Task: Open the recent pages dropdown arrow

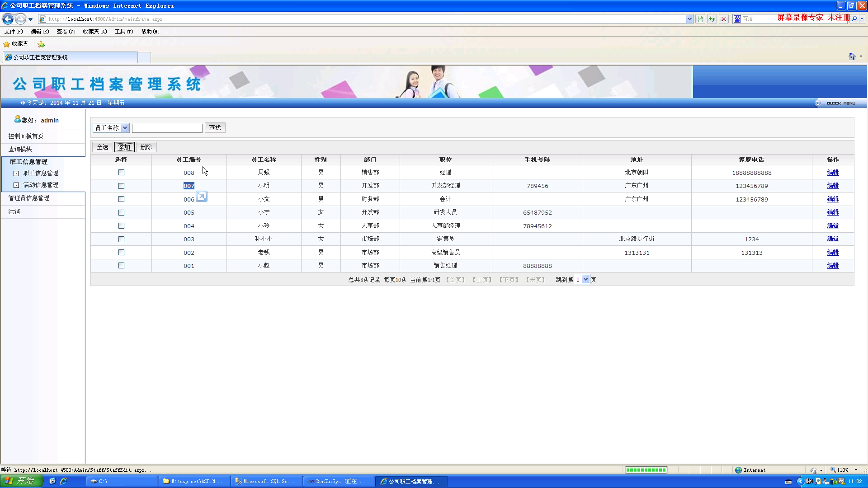Action: point(30,19)
